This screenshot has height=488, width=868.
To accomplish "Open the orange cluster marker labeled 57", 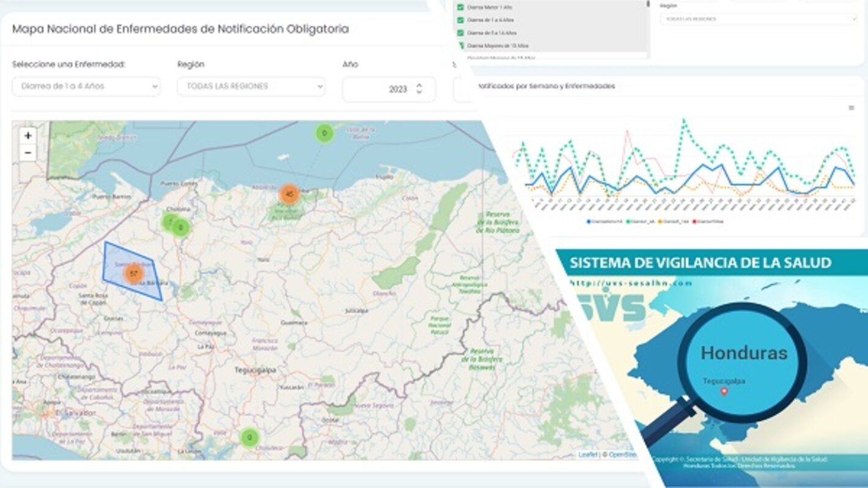I will [x=133, y=273].
